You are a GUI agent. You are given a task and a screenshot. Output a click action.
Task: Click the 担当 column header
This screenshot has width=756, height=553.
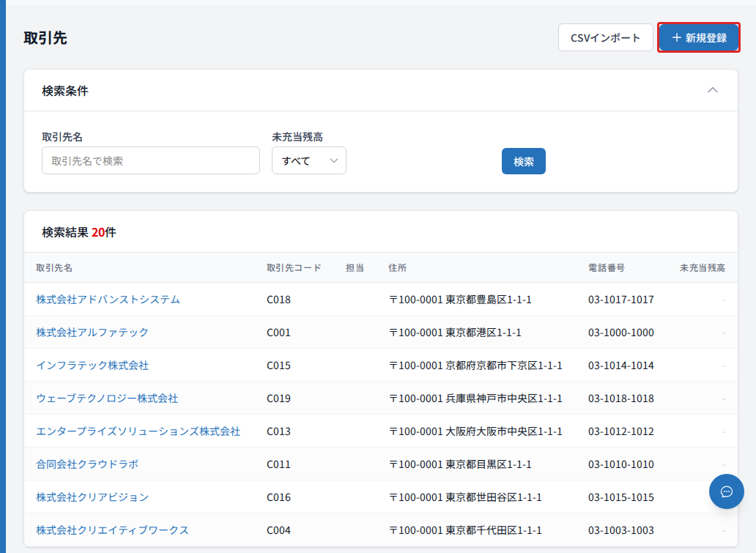(355, 267)
